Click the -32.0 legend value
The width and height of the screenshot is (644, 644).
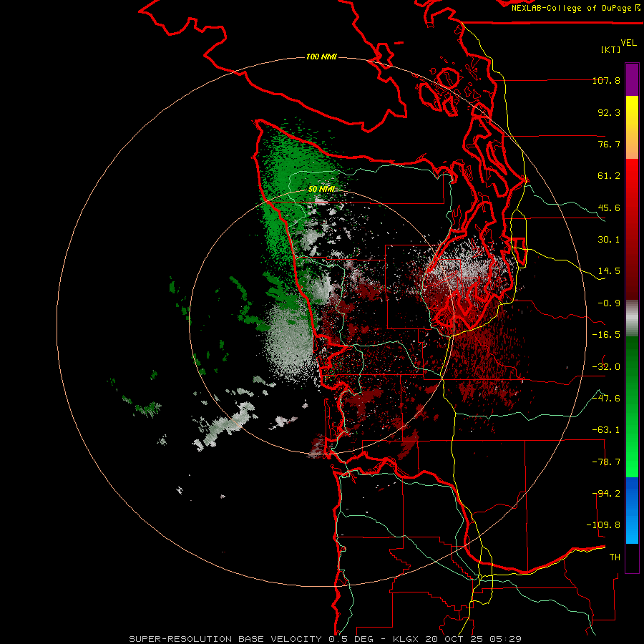606,366
